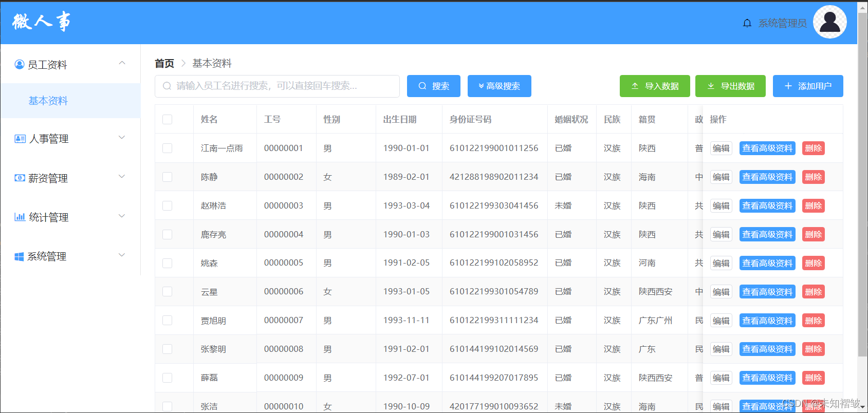Check the row for 赵琳浩

167,205
